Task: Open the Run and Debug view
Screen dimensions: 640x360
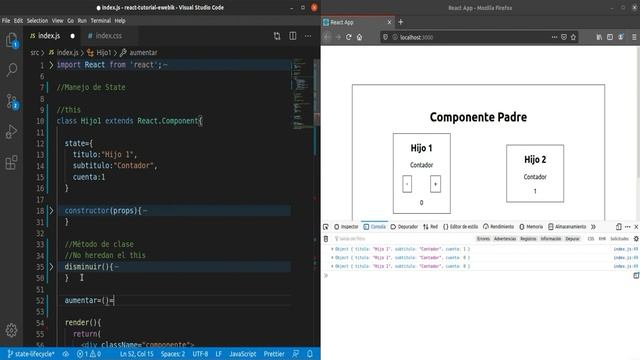Action: pos(11,132)
